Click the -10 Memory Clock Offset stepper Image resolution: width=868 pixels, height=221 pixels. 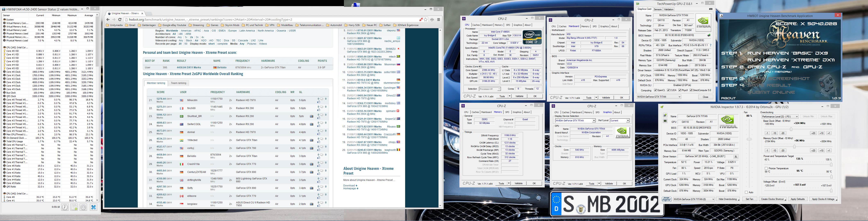tap(774, 151)
